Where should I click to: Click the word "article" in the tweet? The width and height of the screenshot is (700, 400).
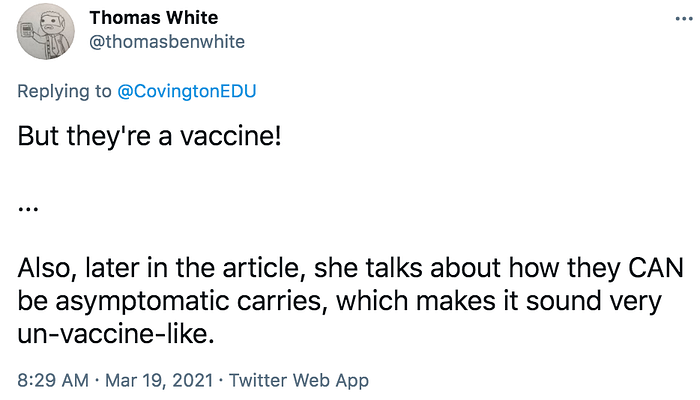[261, 268]
